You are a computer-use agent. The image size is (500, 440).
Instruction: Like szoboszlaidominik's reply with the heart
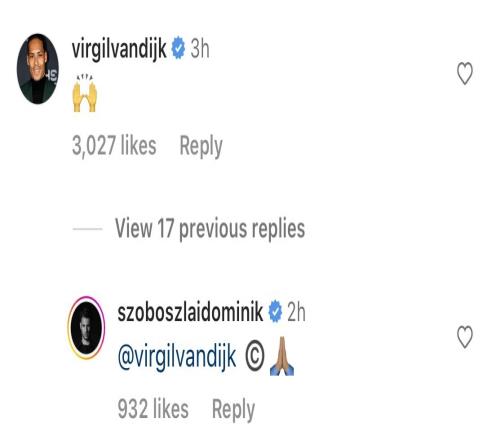click(x=465, y=337)
